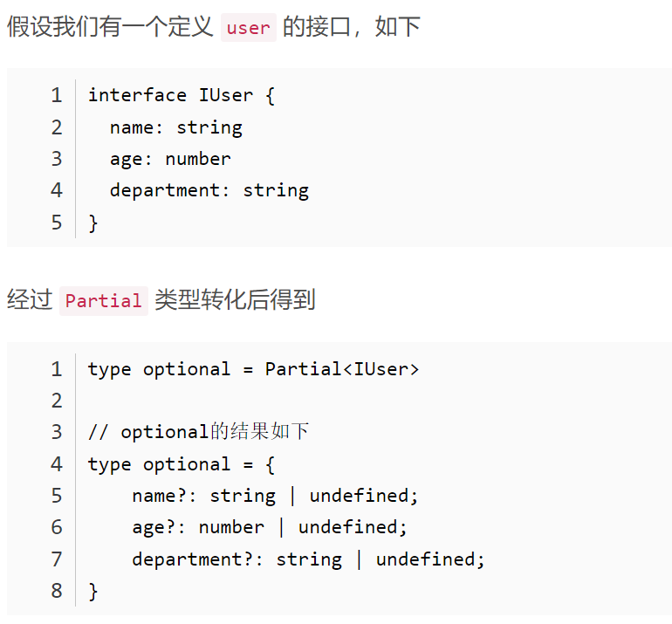Click 'name?: string | undefined;' line
The image size is (672, 624).
point(275,496)
